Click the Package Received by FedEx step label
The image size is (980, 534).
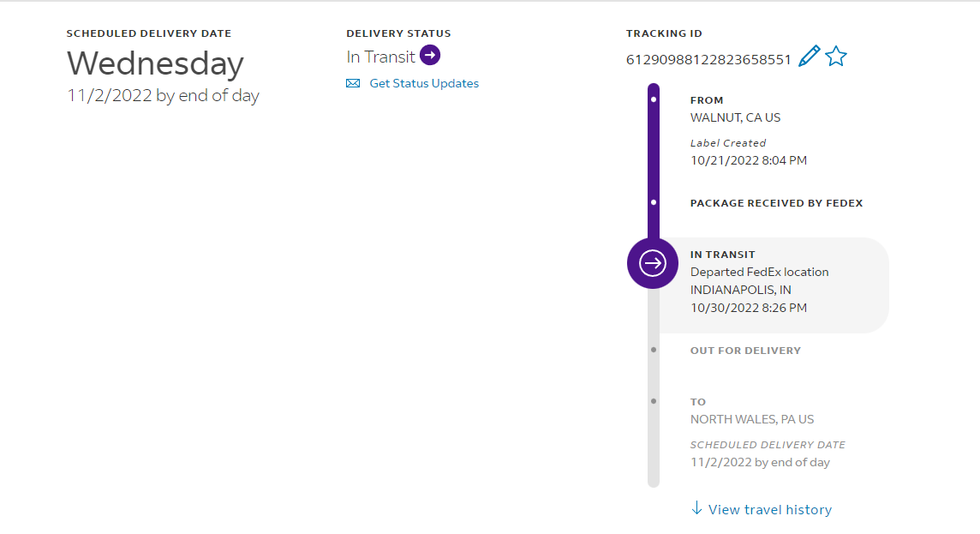coord(776,203)
